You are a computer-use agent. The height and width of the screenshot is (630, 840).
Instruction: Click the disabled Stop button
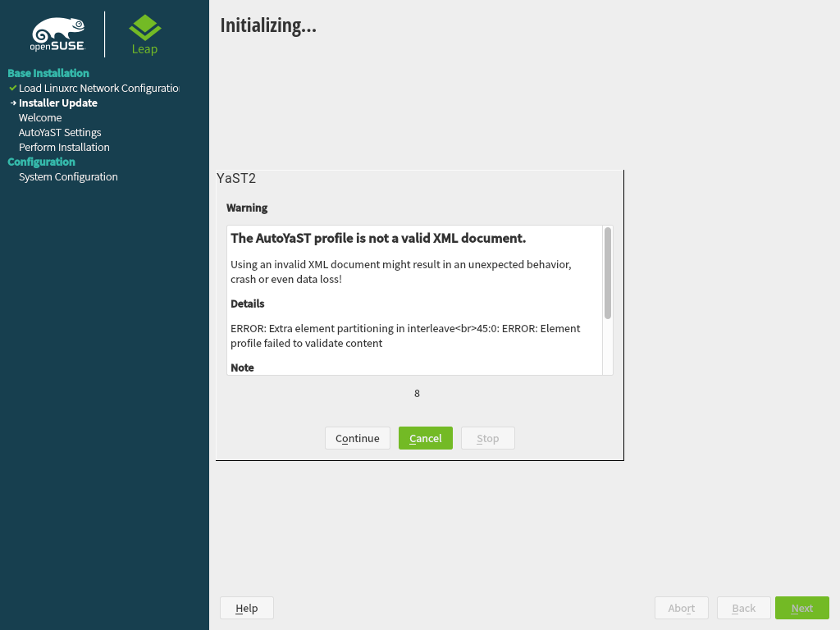(x=487, y=438)
